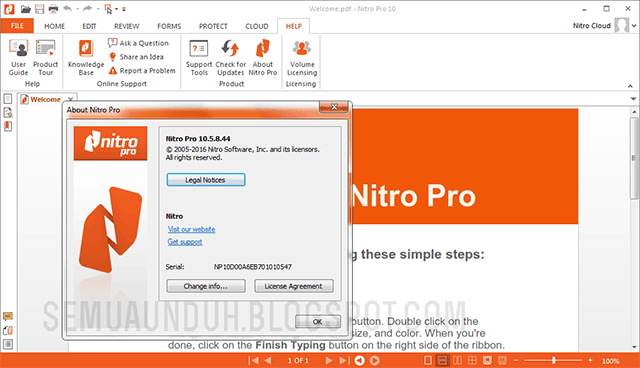Click the Legal Notices button
This screenshot has height=368, width=640.
[206, 180]
